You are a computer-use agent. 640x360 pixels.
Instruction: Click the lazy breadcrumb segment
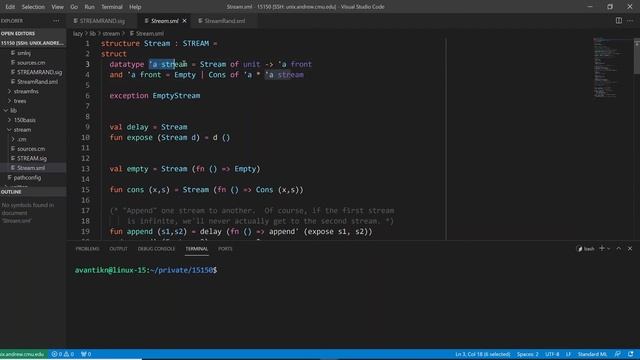click(78, 33)
